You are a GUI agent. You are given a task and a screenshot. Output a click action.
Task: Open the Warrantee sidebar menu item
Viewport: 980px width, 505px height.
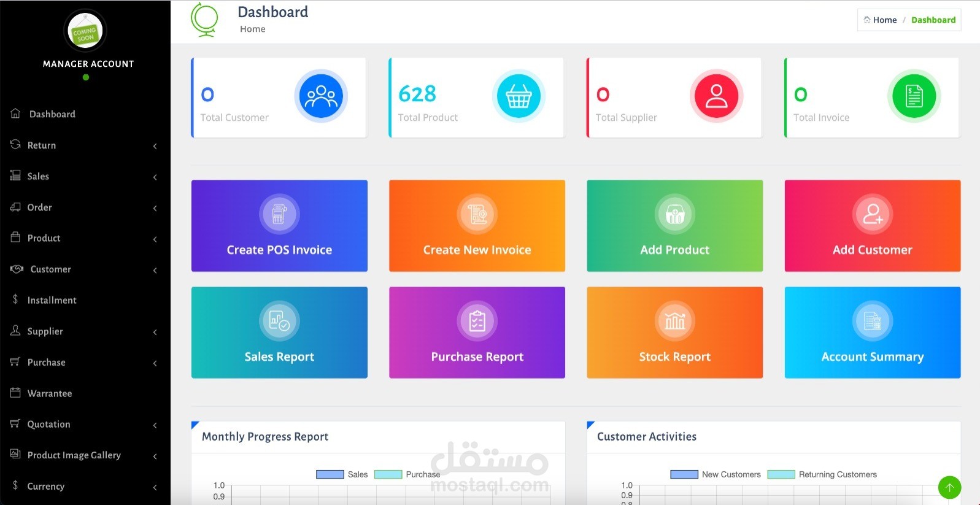[x=85, y=393]
